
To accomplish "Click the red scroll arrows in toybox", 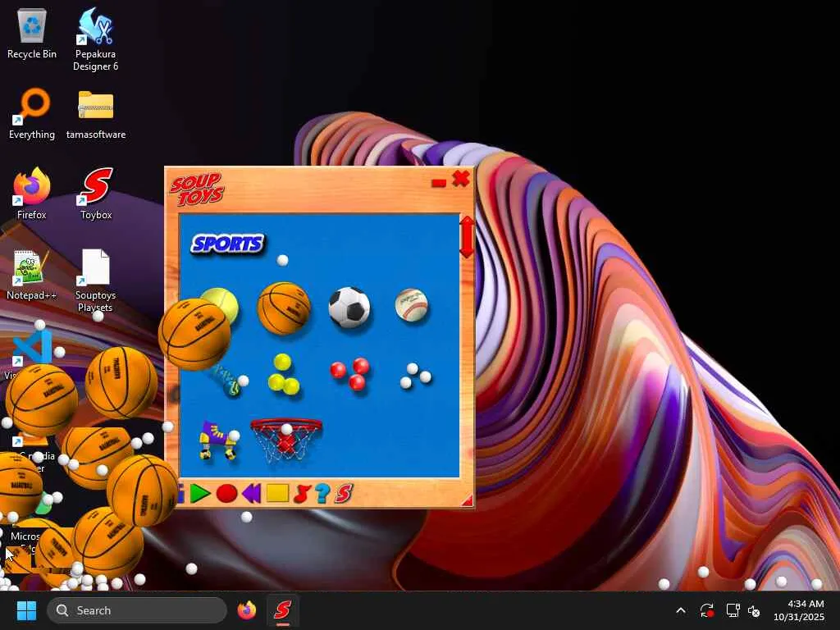I will [x=466, y=237].
